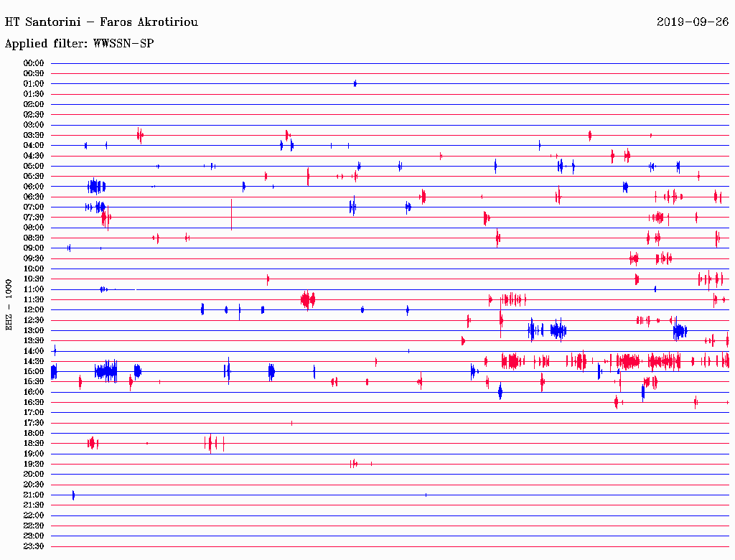Select the 17:30 time label
The height and width of the screenshot is (560, 735).
click(34, 423)
